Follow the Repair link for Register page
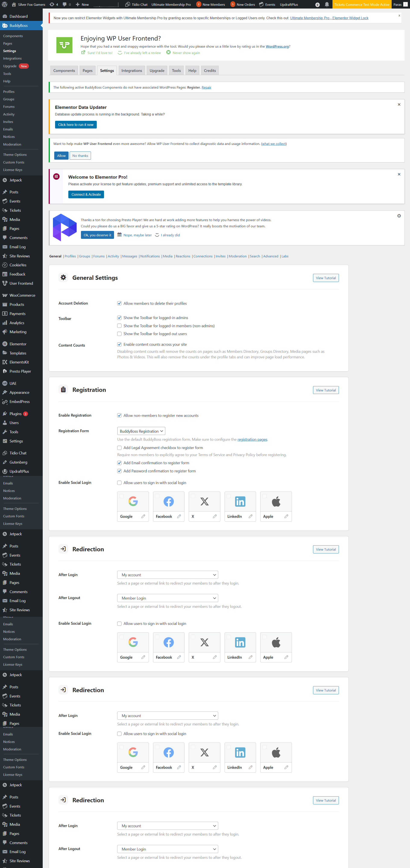The height and width of the screenshot is (868, 410). (206, 87)
